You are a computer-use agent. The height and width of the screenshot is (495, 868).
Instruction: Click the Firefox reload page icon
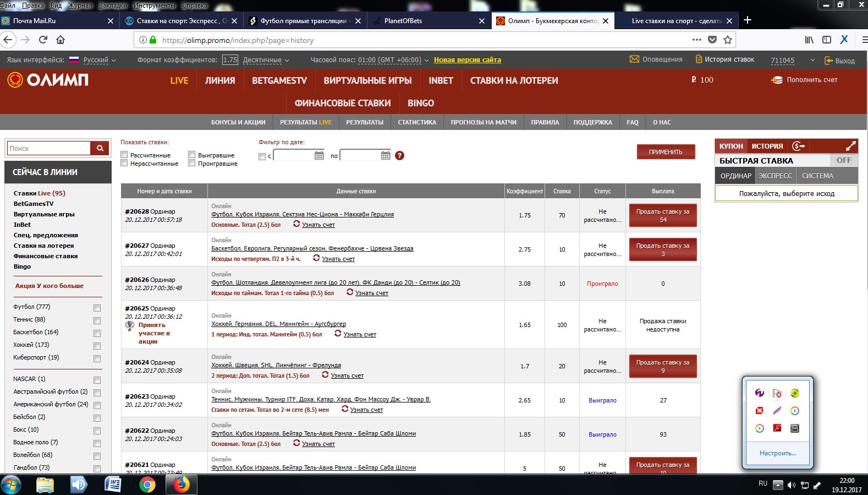[x=43, y=40]
